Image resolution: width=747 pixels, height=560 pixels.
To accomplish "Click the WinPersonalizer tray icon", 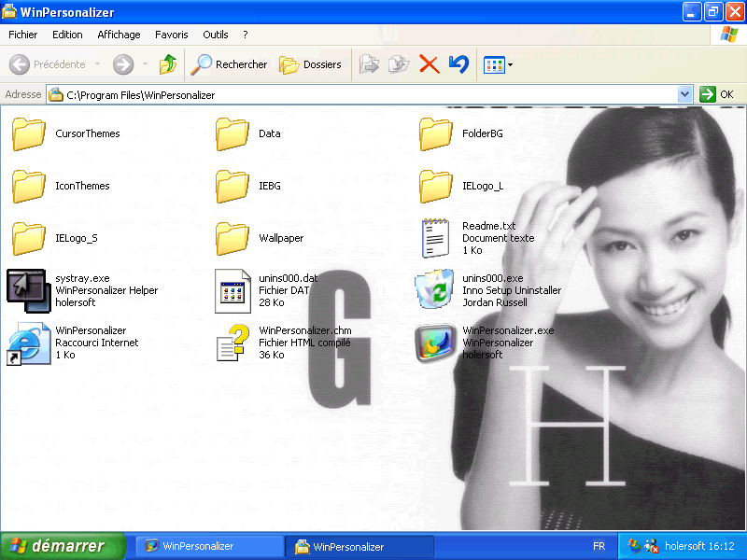I will [x=634, y=546].
